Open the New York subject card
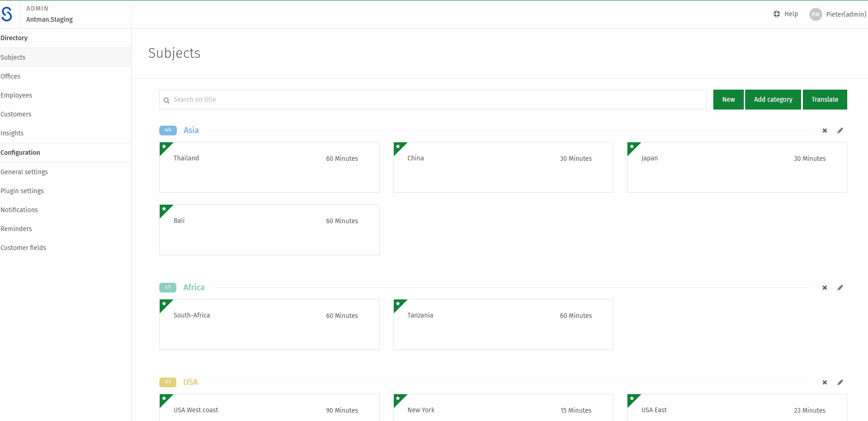The height and width of the screenshot is (421, 868). click(x=503, y=408)
